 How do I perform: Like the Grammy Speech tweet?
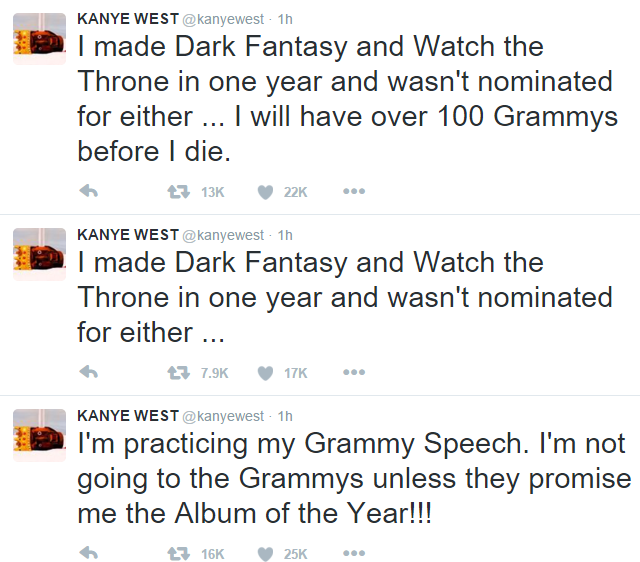tap(265, 553)
